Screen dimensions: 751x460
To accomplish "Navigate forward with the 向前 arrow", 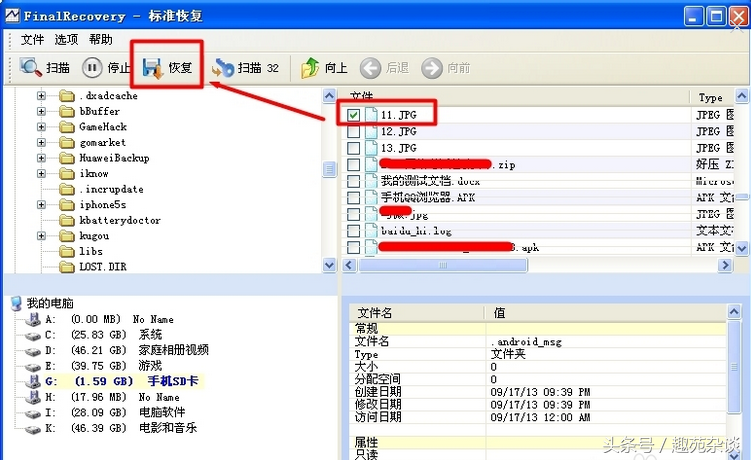I will coord(445,68).
